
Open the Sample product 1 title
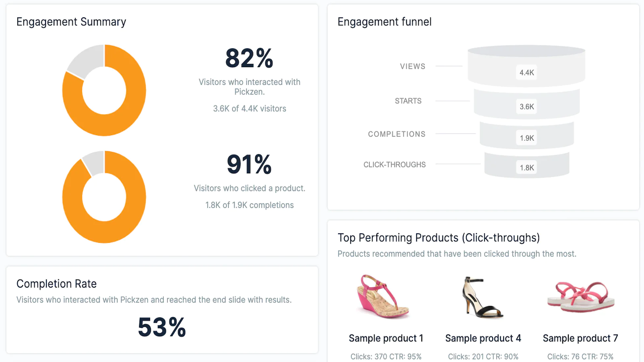click(x=386, y=338)
